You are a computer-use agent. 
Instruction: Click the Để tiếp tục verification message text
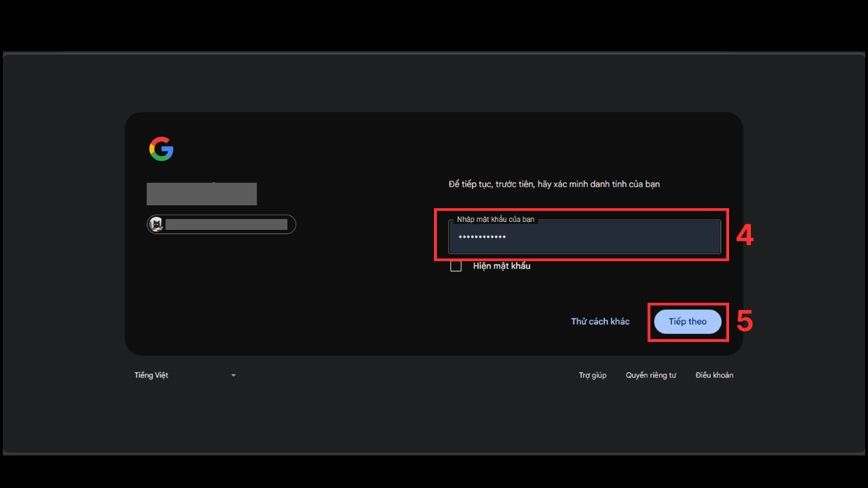coord(554,184)
